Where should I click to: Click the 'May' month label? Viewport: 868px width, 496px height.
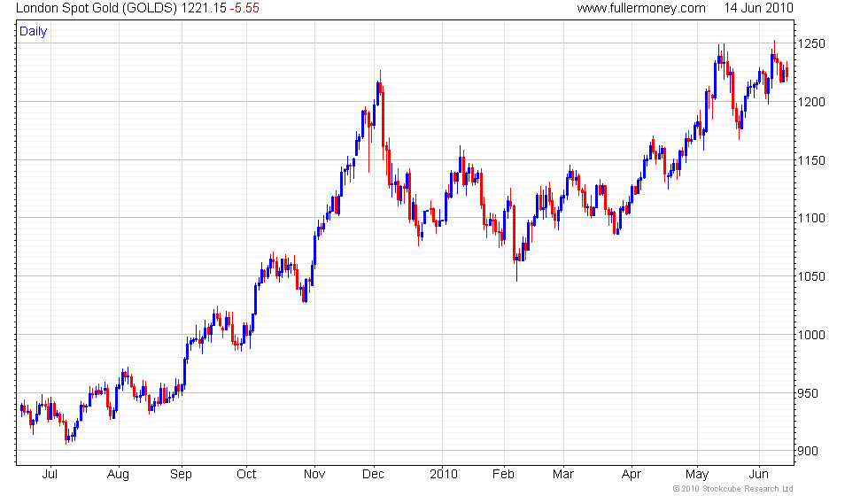(697, 475)
